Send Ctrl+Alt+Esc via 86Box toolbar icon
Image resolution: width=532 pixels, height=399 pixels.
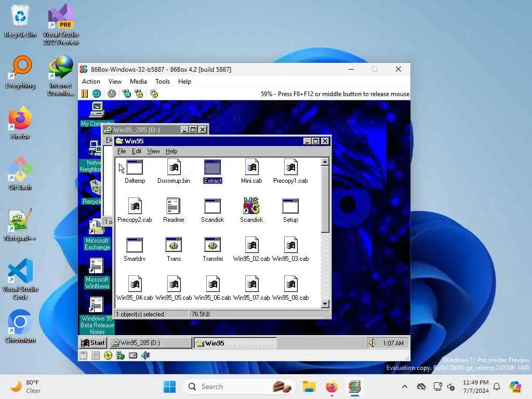(x=139, y=94)
